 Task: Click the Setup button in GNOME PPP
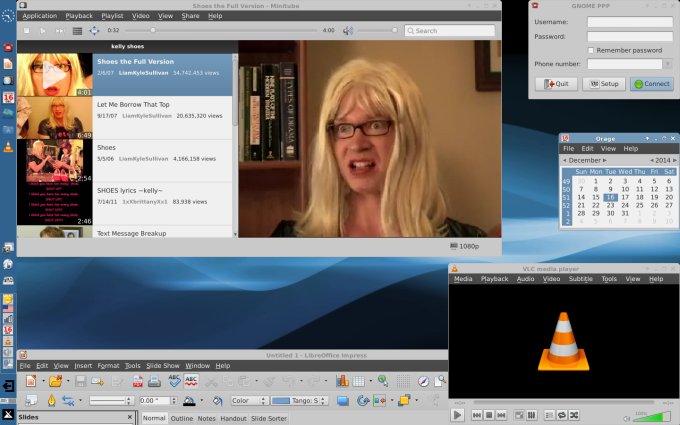pyautogui.click(x=603, y=84)
